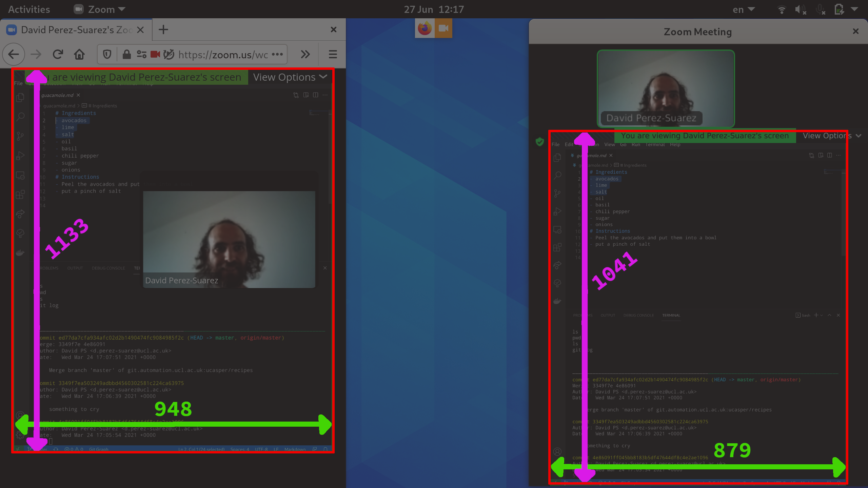
Task: Open the Help menu in the Zoom Meeting shared screen
Action: (x=675, y=145)
